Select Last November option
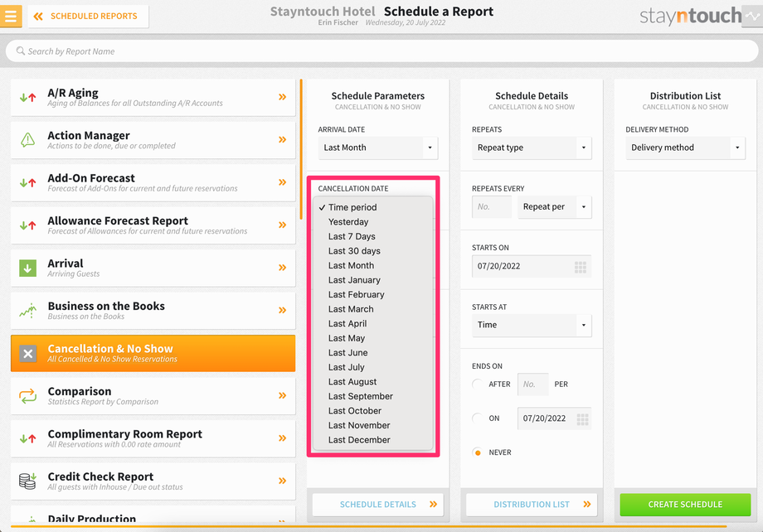Viewport: 763px width, 532px height. click(x=372, y=425)
